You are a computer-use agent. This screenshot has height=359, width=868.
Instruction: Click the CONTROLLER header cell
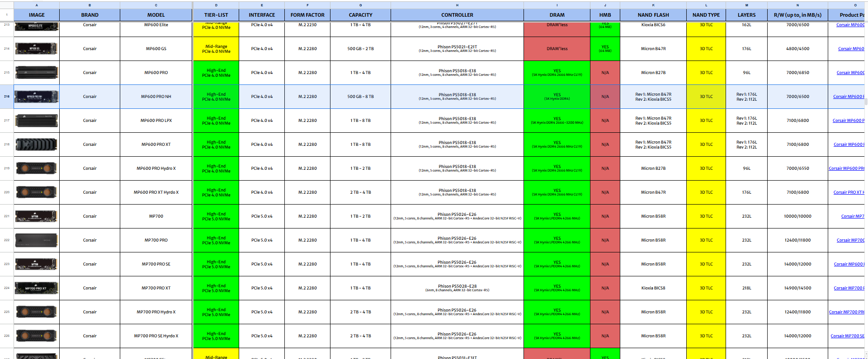(x=457, y=15)
